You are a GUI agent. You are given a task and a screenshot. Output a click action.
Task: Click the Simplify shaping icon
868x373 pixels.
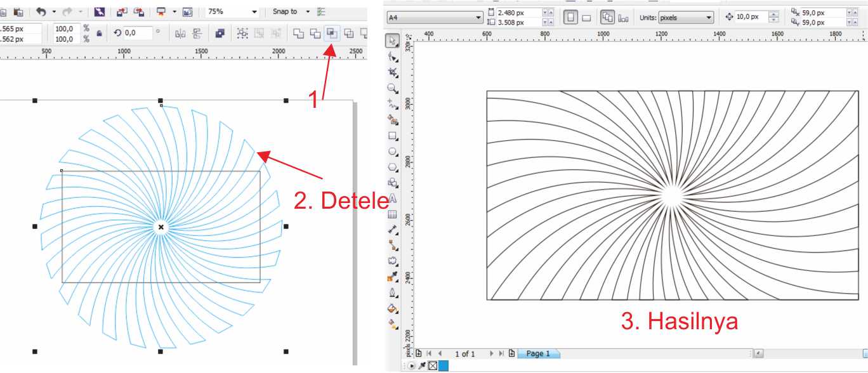click(348, 33)
